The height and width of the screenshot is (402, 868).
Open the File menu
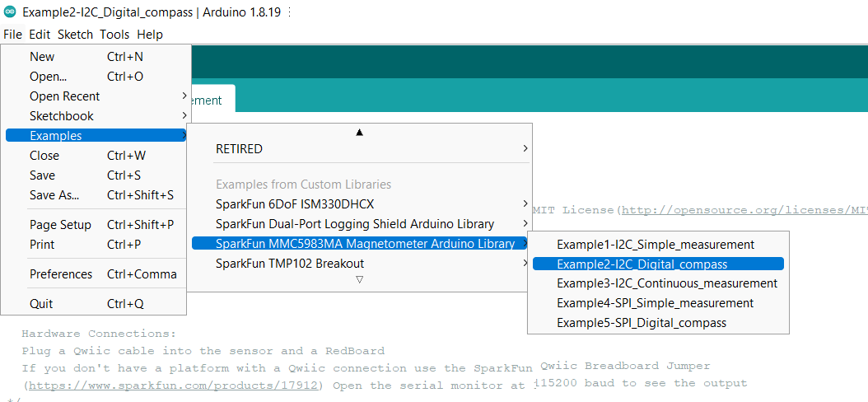coord(12,35)
